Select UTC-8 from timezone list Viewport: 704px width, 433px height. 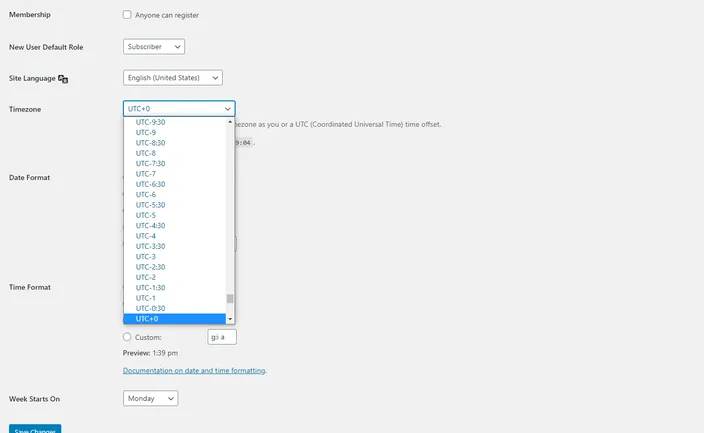(175, 153)
